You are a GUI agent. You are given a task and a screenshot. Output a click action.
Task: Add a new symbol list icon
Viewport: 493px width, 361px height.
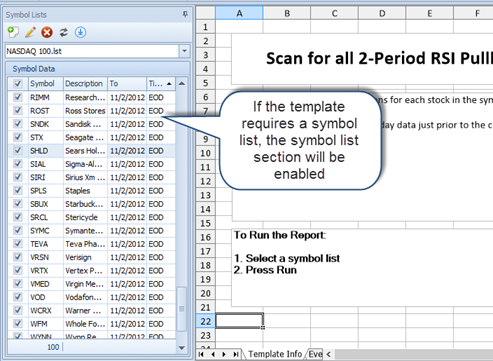click(x=13, y=32)
